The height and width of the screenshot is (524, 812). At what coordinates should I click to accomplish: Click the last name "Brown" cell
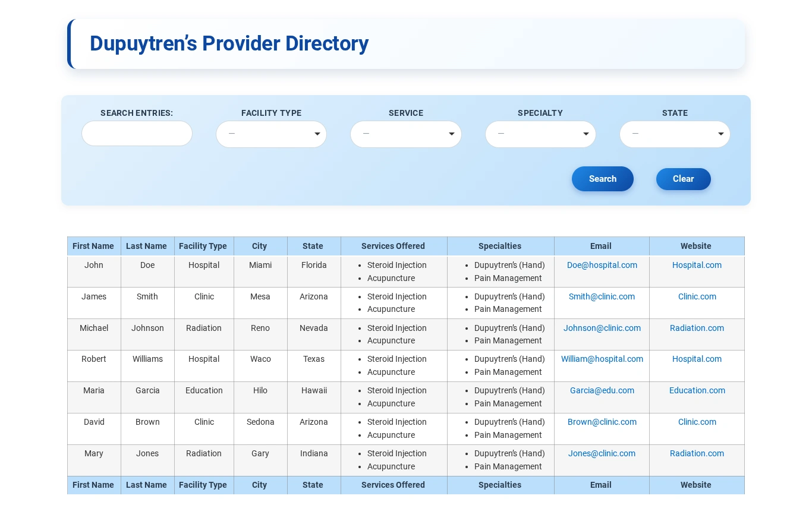click(147, 429)
